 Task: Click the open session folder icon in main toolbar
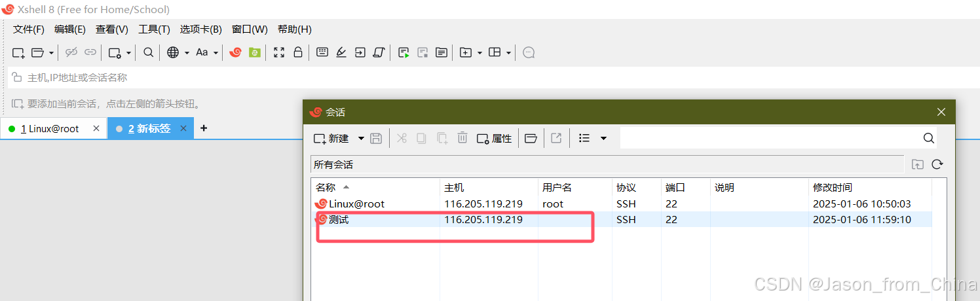[x=38, y=52]
